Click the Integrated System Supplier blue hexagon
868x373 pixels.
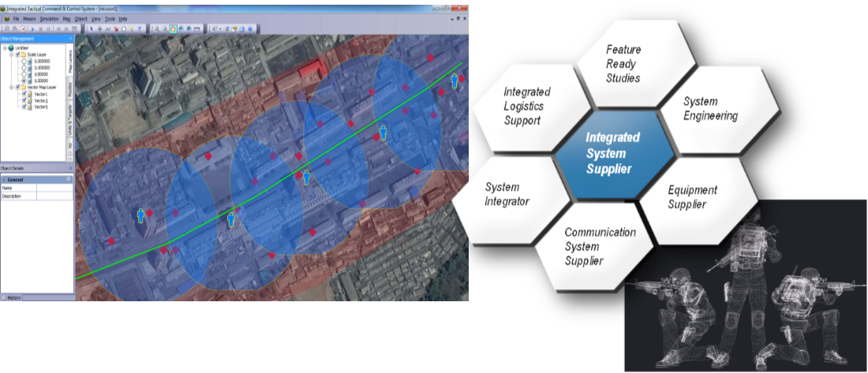point(614,153)
